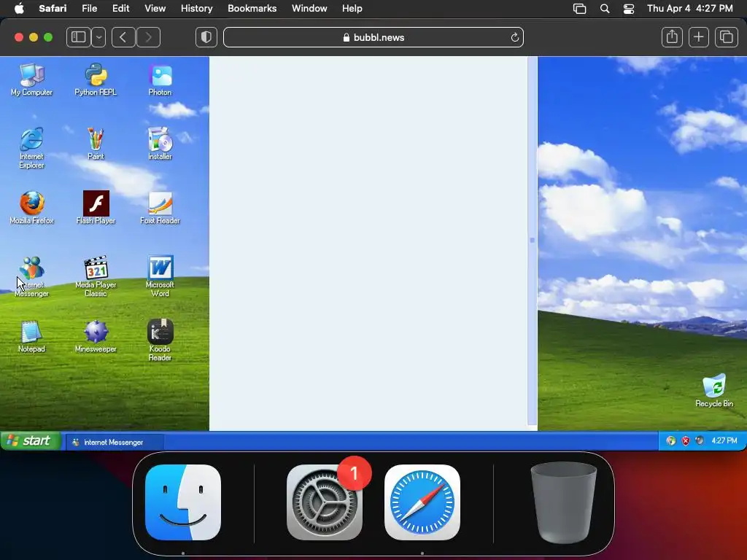This screenshot has width=747, height=560.
Task: Click the bubbl.news address field
Action: click(373, 37)
